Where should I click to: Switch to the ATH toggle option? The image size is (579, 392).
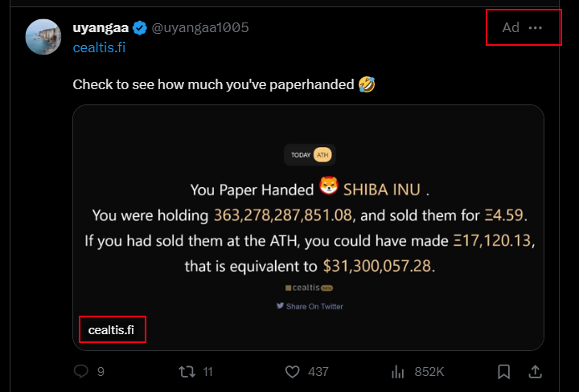322,155
